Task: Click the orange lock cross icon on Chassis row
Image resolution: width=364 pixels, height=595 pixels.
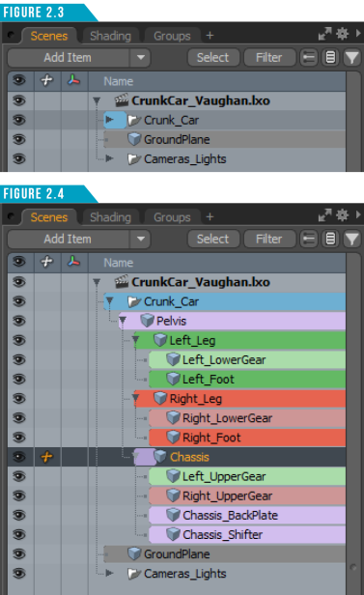Action: [47, 457]
